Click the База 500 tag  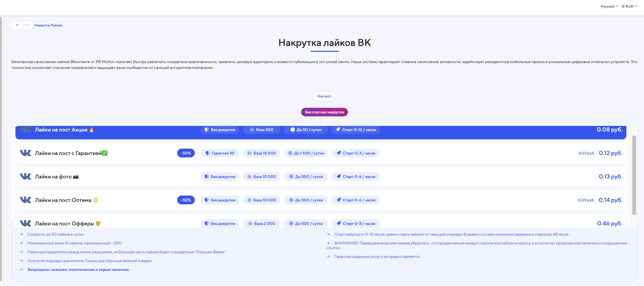262,130
